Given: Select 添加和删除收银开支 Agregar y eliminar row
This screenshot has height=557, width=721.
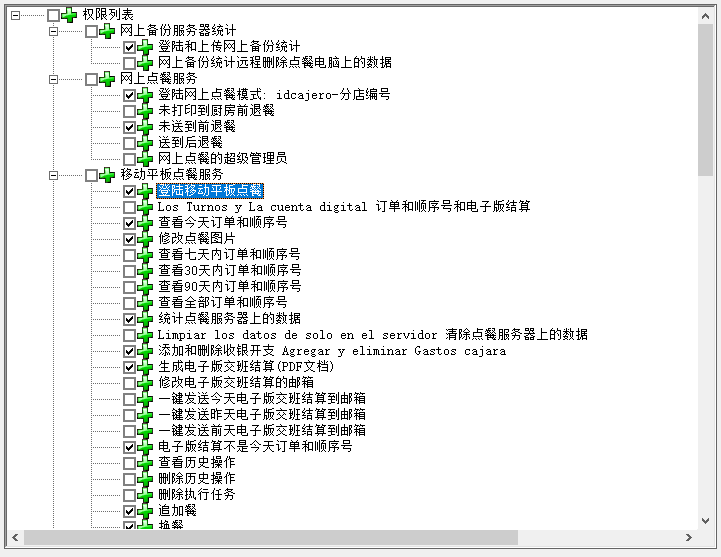Looking at the screenshot, I should coord(332,351).
